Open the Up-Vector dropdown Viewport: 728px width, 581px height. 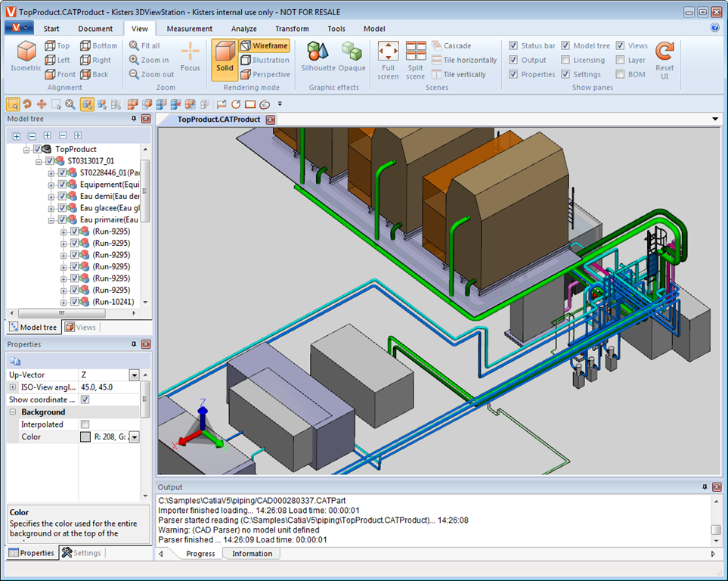tap(134, 375)
